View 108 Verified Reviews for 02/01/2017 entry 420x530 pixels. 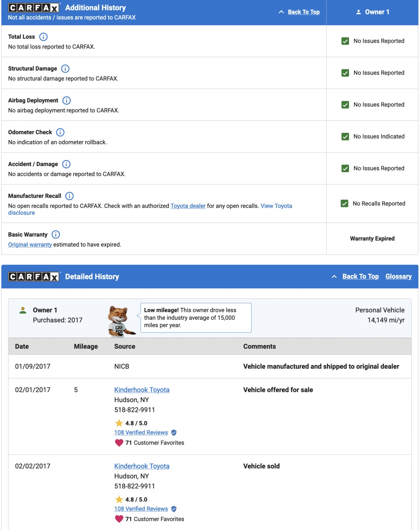(141, 433)
